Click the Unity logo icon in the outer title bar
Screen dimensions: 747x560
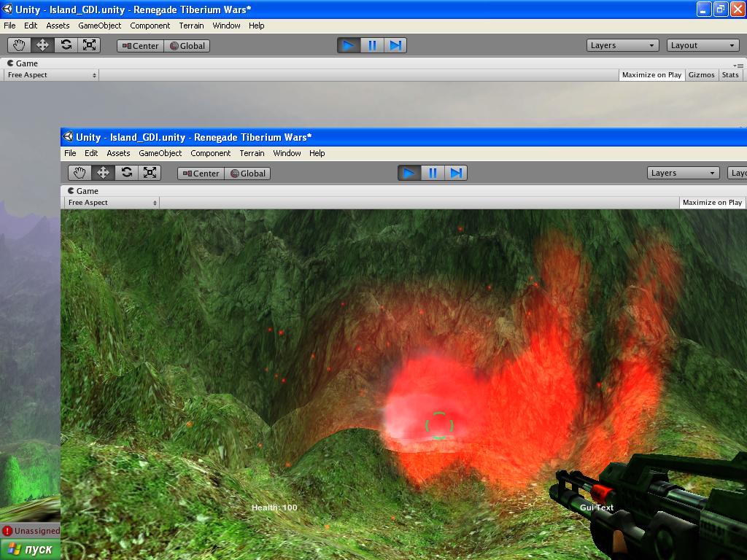pos(7,9)
